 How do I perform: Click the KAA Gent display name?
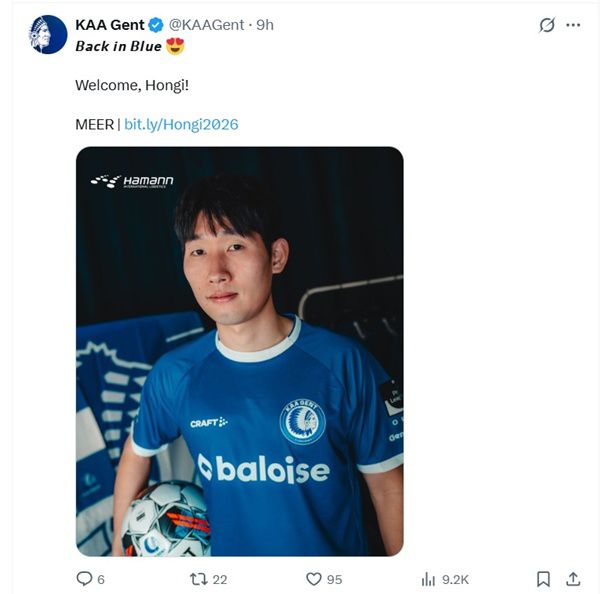click(110, 24)
